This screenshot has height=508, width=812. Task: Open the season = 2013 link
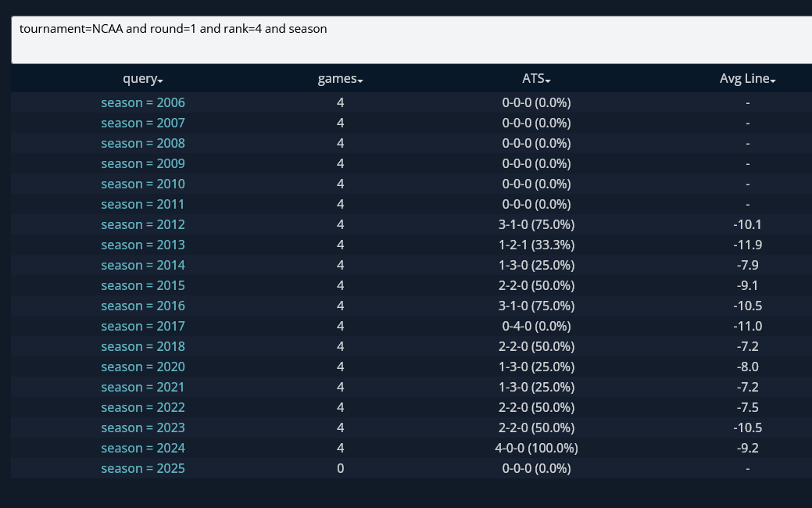143,245
